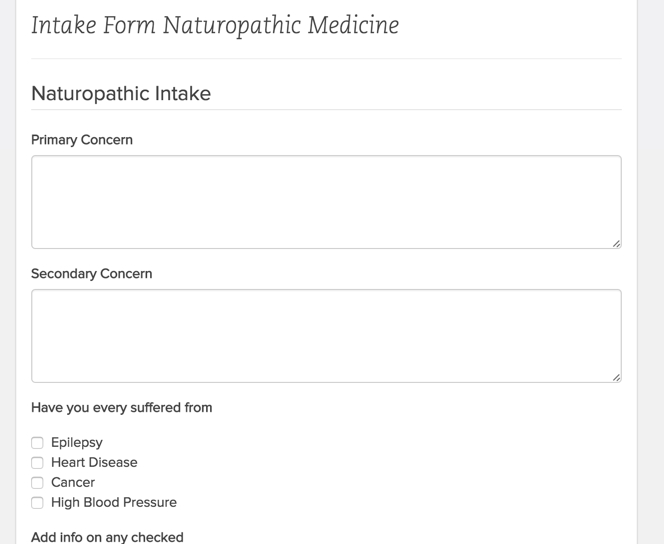Image resolution: width=664 pixels, height=544 pixels.
Task: Click the Epilepsy option label text
Action: pos(77,443)
